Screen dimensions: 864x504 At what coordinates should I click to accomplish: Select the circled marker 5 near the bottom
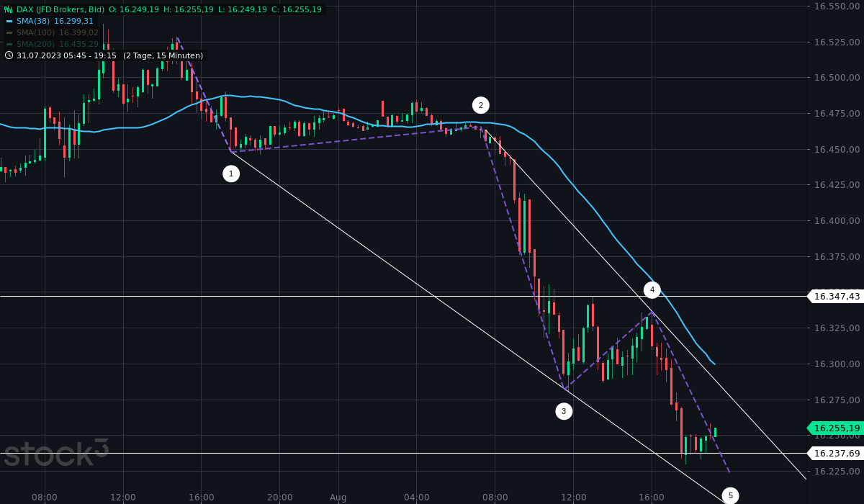pos(732,495)
